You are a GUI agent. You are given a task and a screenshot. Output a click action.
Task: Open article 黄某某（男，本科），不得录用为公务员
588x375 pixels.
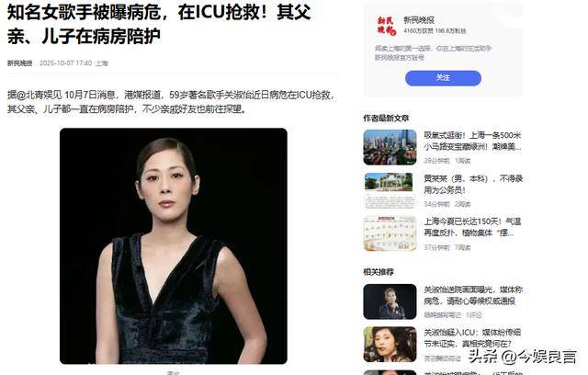[473, 184]
